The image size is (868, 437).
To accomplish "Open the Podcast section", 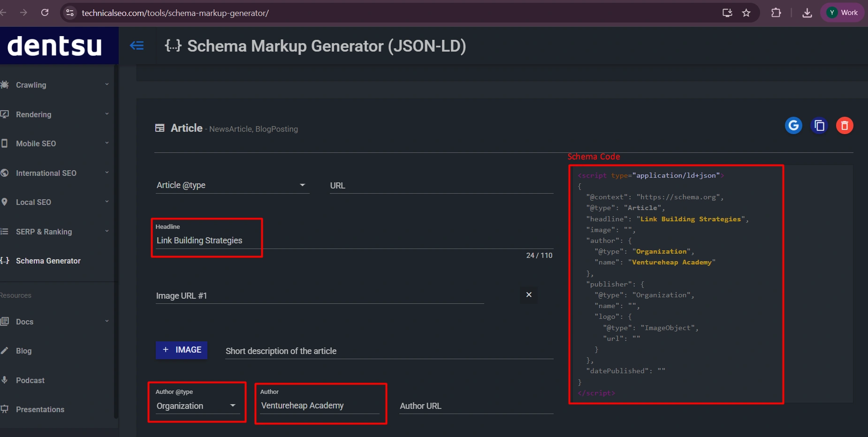I will (30, 380).
